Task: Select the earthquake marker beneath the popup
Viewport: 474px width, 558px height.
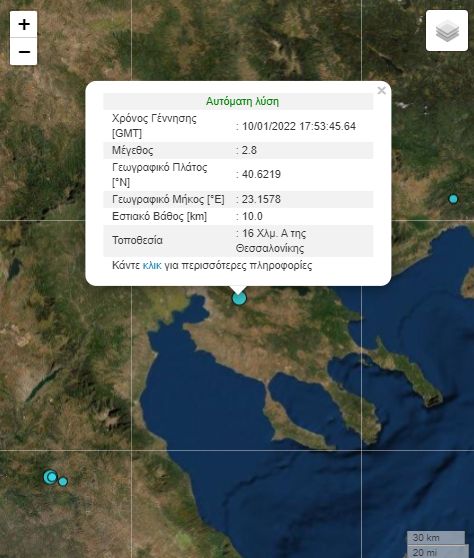Action: [239, 298]
